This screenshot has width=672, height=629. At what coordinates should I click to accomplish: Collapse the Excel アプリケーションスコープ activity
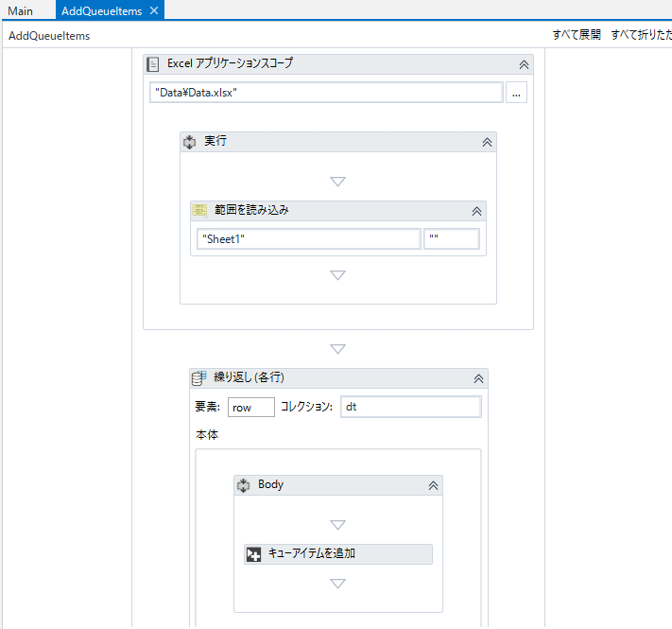pyautogui.click(x=524, y=64)
